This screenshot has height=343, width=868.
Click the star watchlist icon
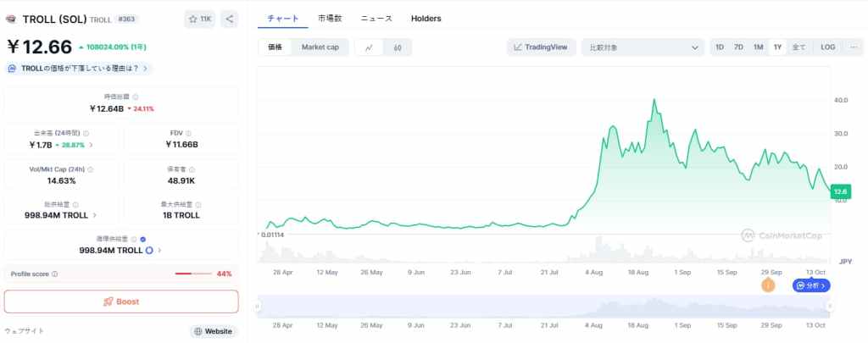192,19
